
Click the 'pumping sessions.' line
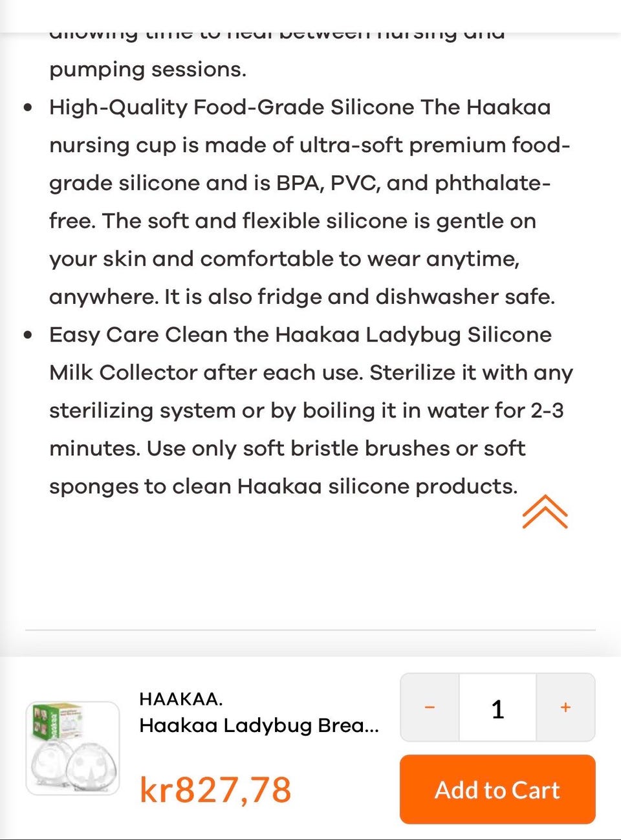(147, 69)
